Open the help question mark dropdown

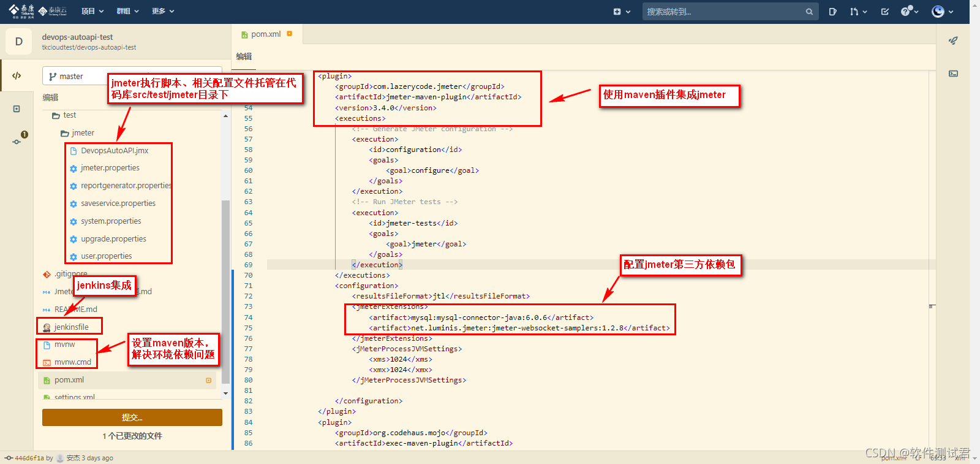(x=910, y=11)
